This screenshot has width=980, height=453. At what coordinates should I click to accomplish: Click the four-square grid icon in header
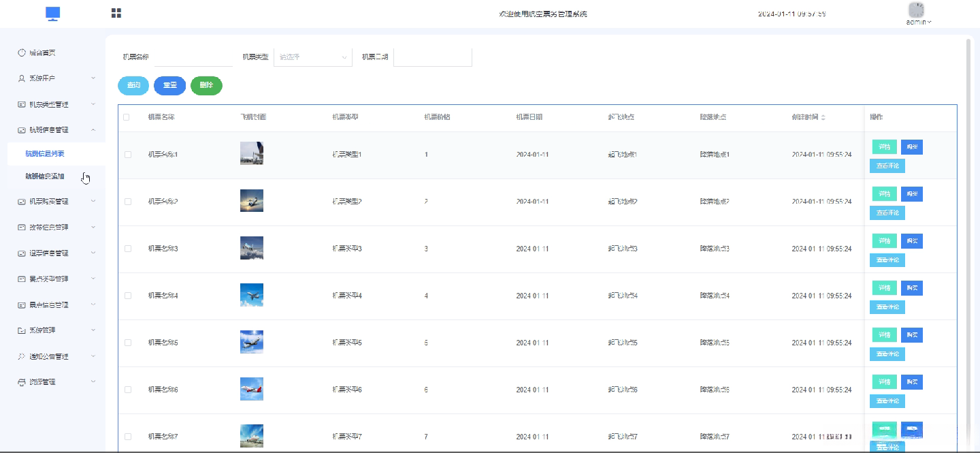[116, 13]
